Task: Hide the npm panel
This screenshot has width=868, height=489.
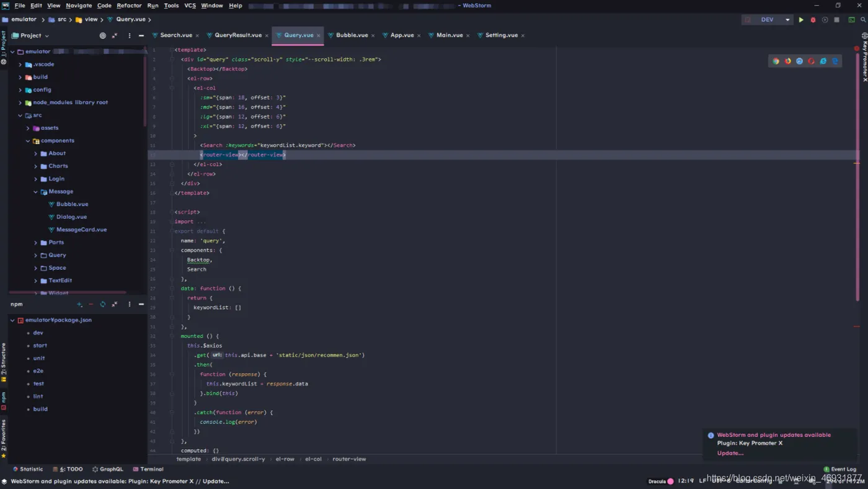Action: pos(141,304)
